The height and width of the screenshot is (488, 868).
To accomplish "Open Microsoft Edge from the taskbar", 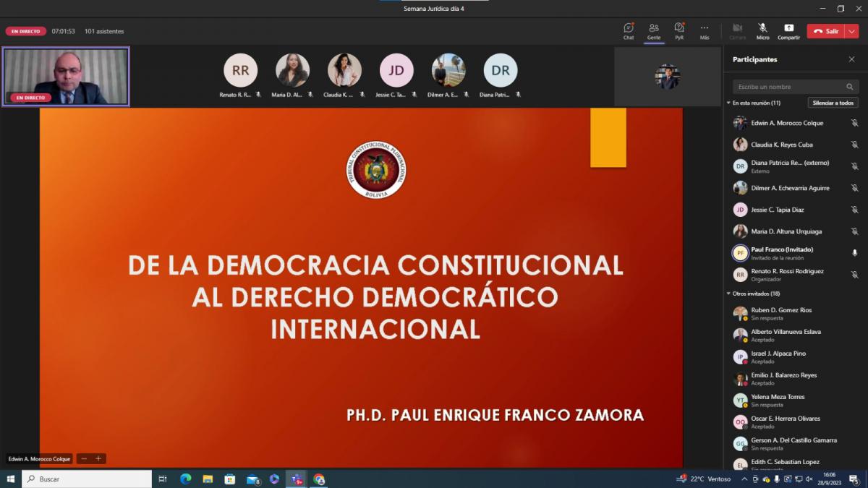I will (185, 479).
